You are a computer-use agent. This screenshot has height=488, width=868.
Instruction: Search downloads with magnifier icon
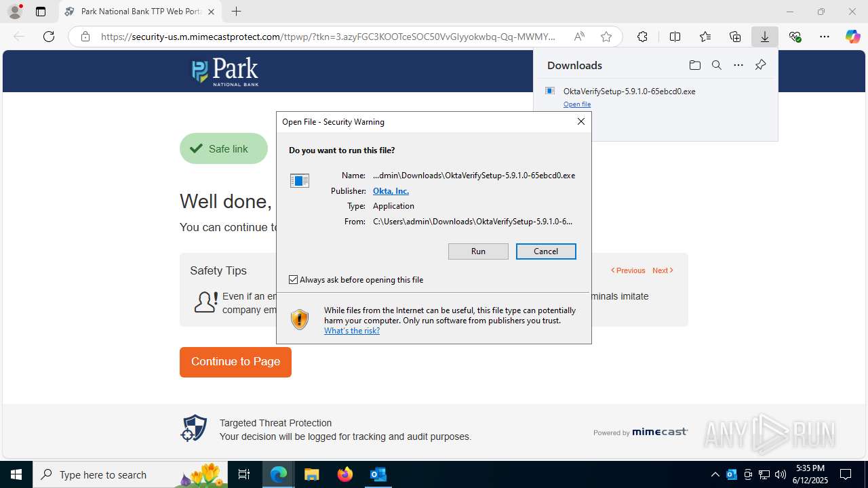click(x=716, y=65)
